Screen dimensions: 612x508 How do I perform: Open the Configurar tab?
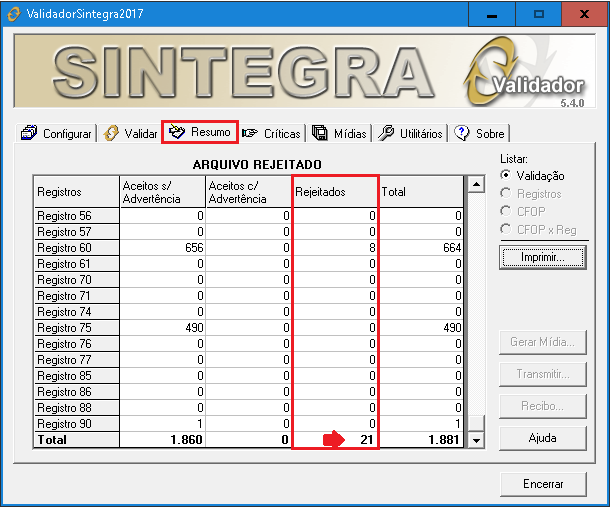(57, 133)
